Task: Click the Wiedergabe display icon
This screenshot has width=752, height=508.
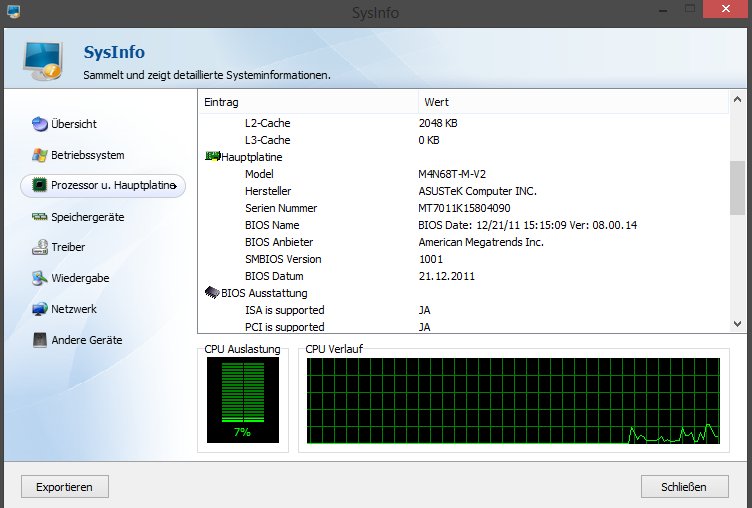Action: pyautogui.click(x=39, y=278)
